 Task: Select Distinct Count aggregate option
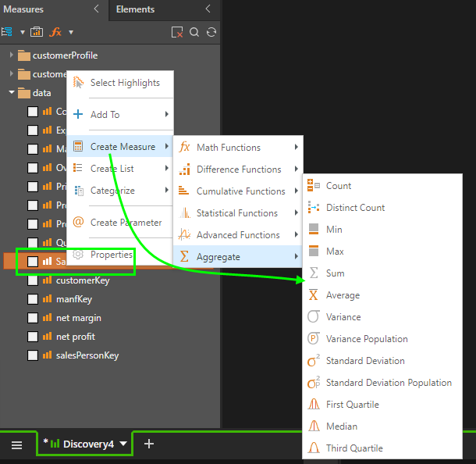[x=355, y=208]
